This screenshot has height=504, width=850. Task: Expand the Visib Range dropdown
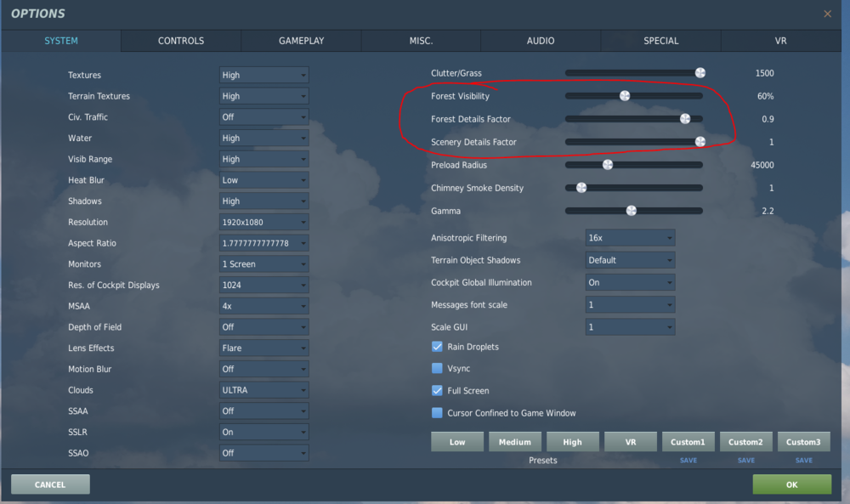[264, 159]
